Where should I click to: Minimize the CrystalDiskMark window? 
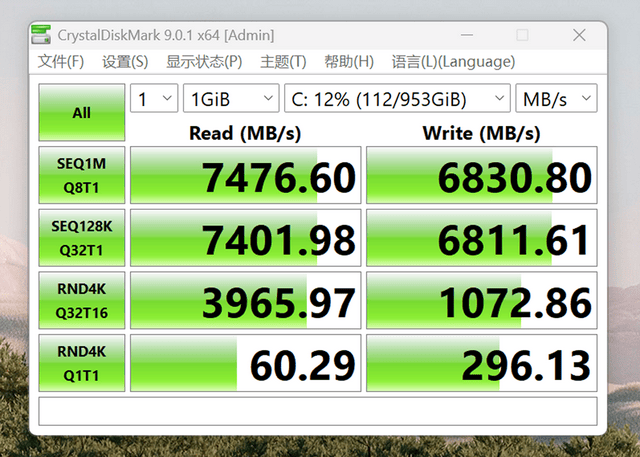[x=467, y=35]
